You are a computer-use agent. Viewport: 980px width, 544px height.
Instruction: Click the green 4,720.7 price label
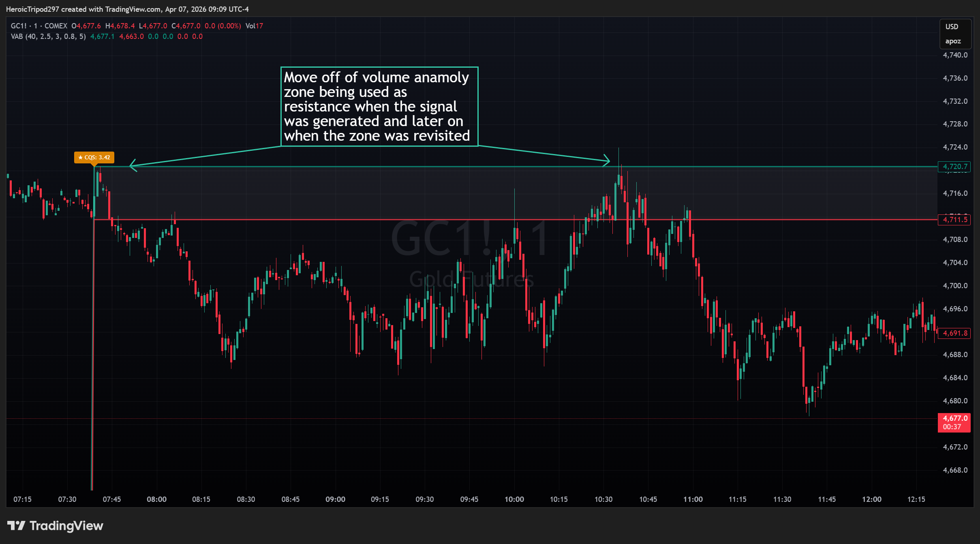point(954,167)
